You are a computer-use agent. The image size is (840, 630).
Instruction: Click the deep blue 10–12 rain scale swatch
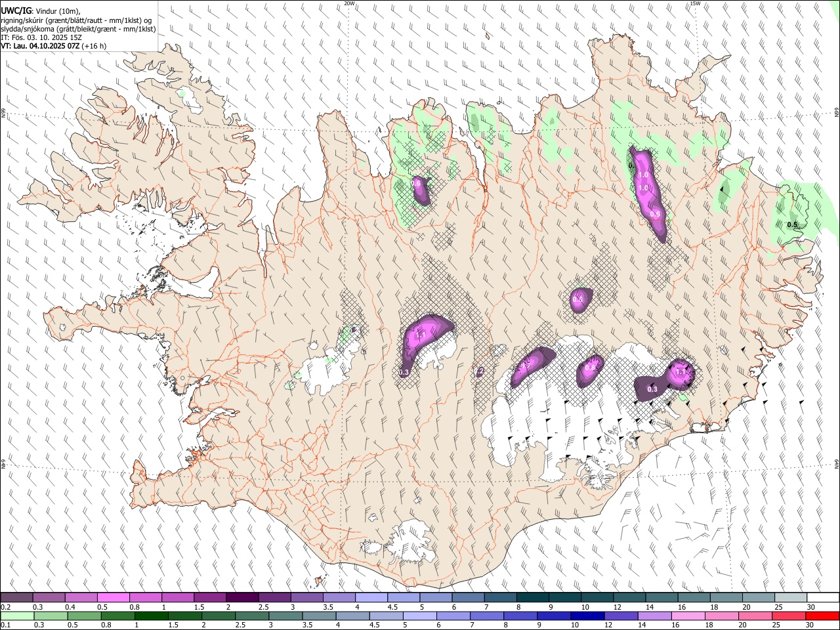[589, 616]
